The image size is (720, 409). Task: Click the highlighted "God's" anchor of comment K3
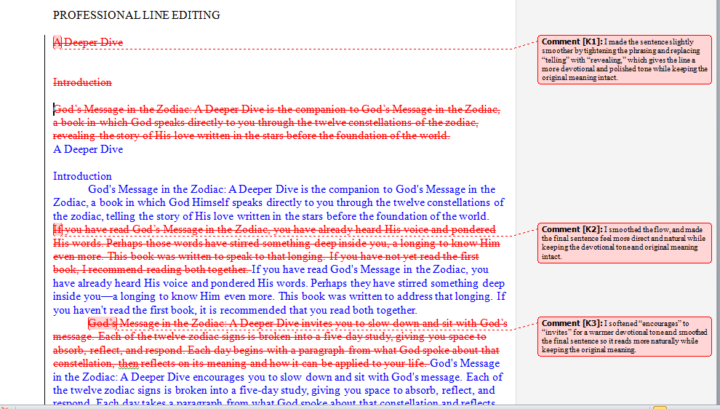tap(102, 324)
